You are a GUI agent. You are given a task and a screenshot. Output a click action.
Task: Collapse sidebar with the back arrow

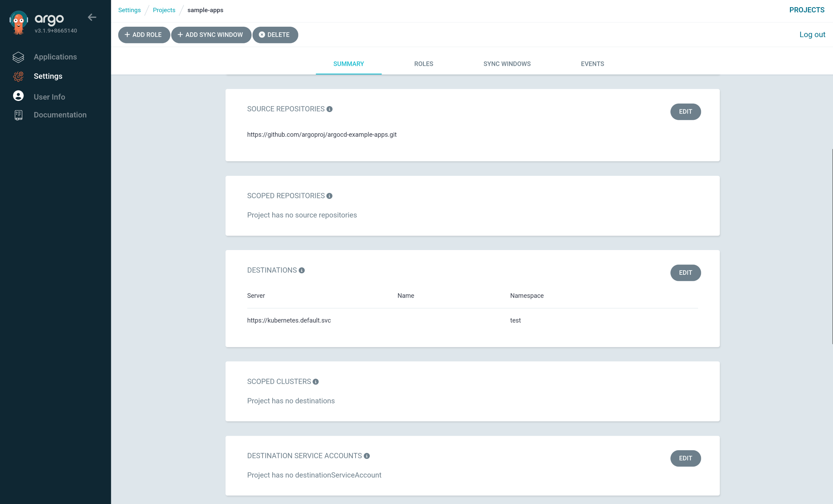coord(92,17)
